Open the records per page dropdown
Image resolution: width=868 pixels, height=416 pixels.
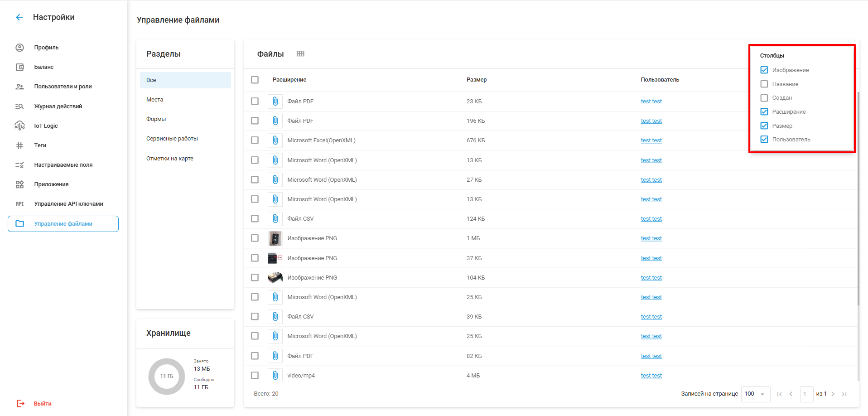755,394
